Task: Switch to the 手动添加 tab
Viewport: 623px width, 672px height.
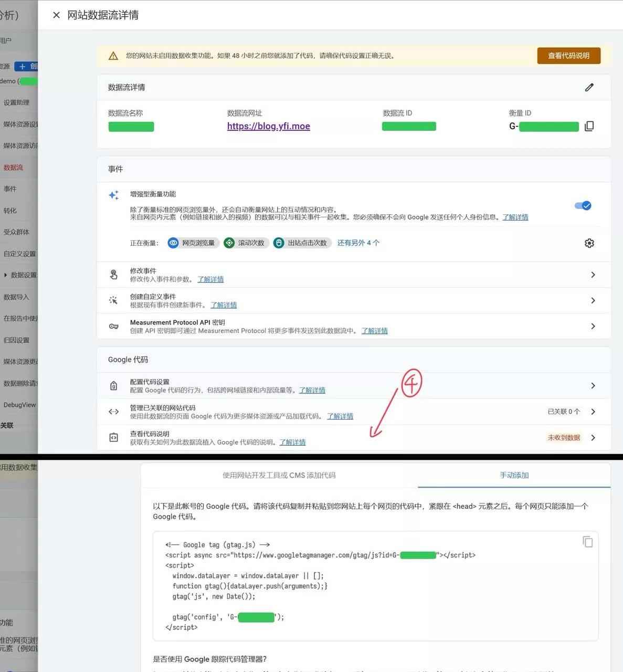Action: [x=514, y=475]
